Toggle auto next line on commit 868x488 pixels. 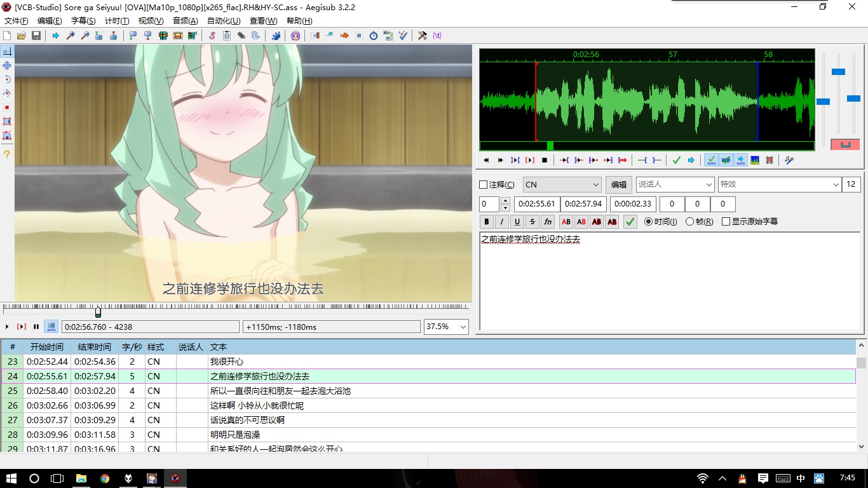tap(726, 160)
